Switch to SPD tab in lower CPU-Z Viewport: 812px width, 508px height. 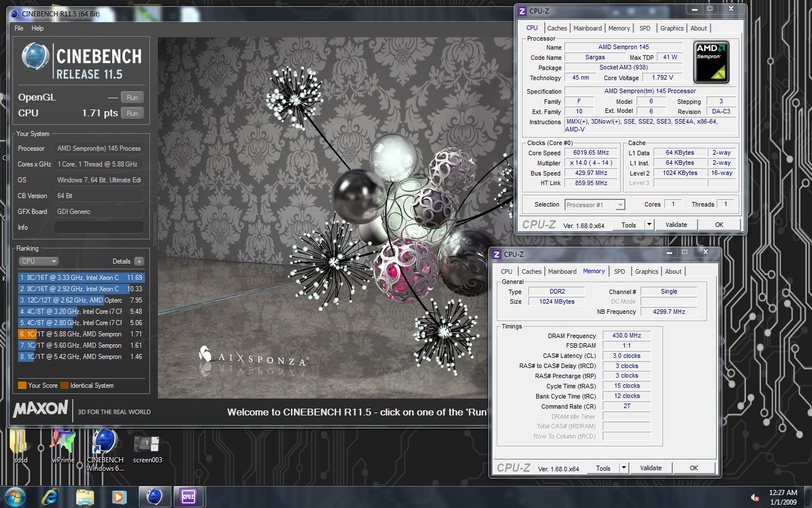pos(620,271)
